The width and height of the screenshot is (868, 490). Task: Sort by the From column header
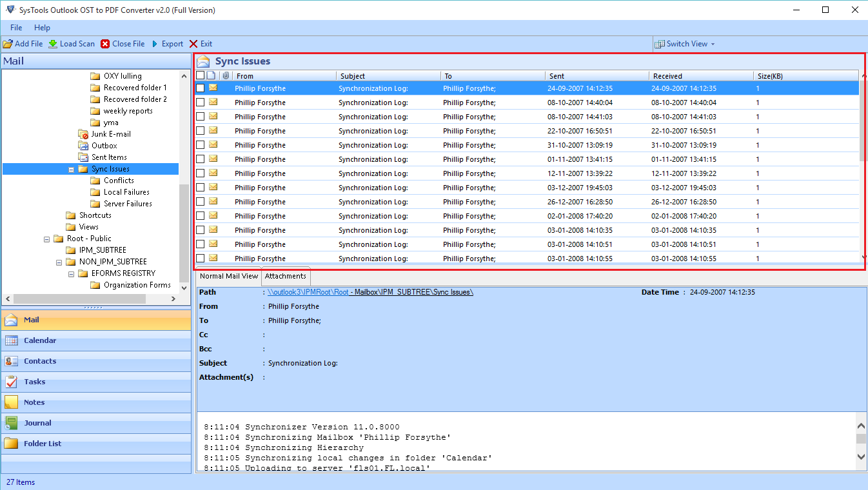point(284,76)
